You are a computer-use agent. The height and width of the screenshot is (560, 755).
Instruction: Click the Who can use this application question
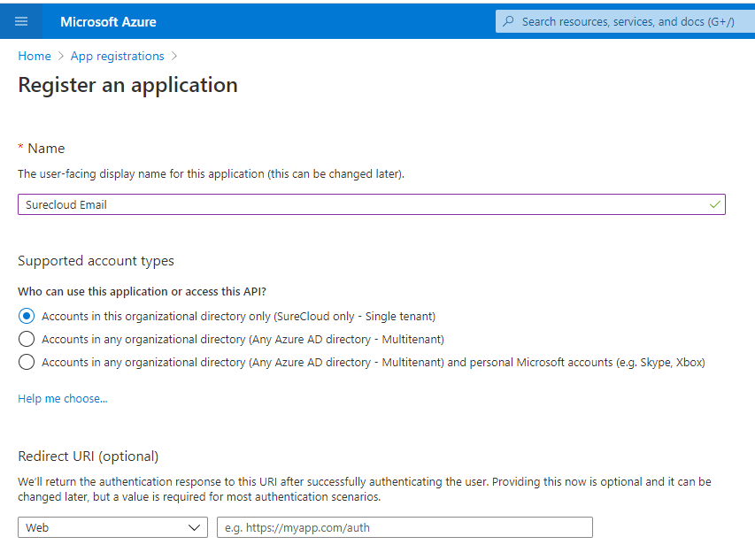coord(142,292)
